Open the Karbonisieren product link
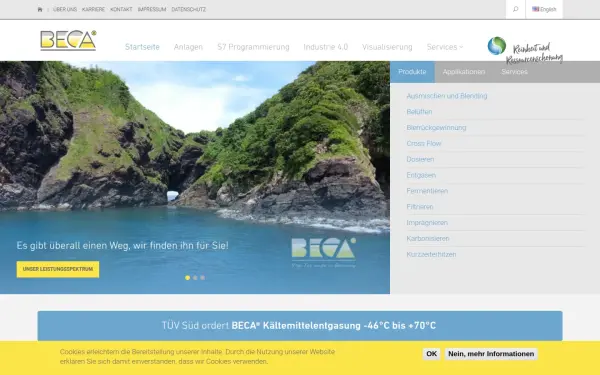600x375 pixels. (x=428, y=238)
